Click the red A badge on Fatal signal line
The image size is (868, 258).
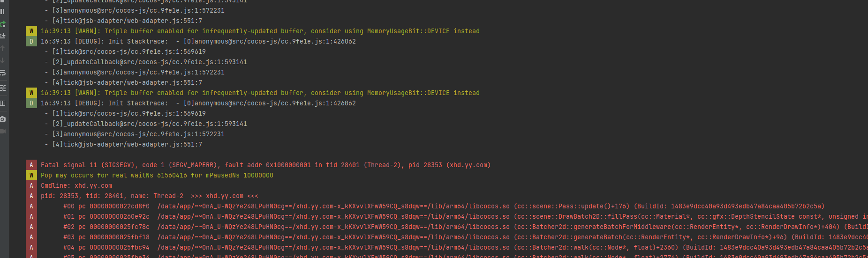click(x=31, y=165)
